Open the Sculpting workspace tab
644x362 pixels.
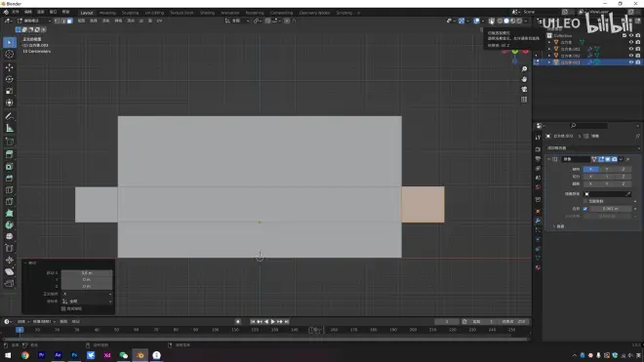(130, 13)
